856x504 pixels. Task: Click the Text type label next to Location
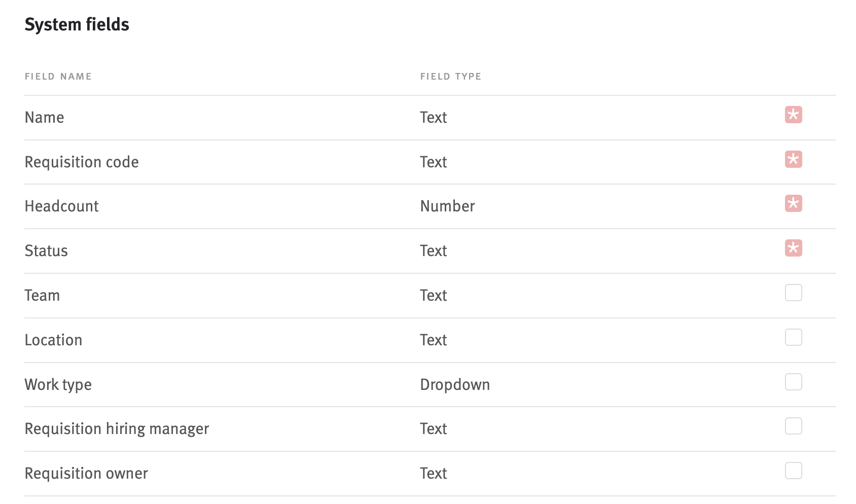pos(433,340)
